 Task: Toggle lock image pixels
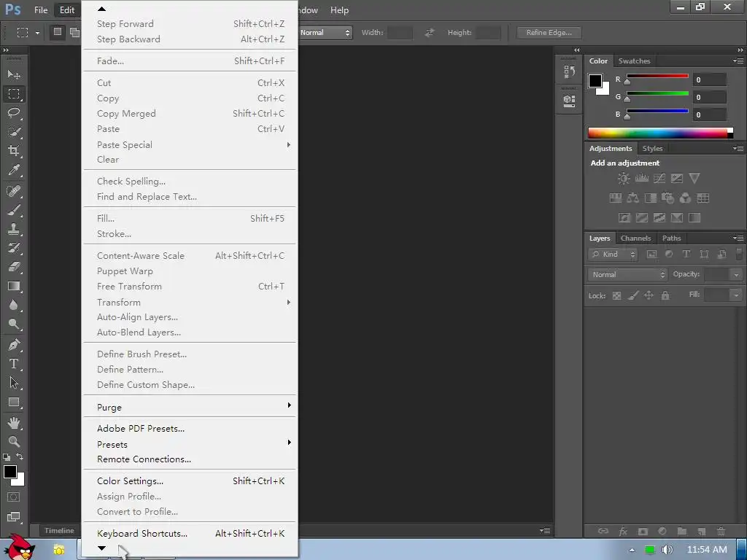tap(632, 296)
